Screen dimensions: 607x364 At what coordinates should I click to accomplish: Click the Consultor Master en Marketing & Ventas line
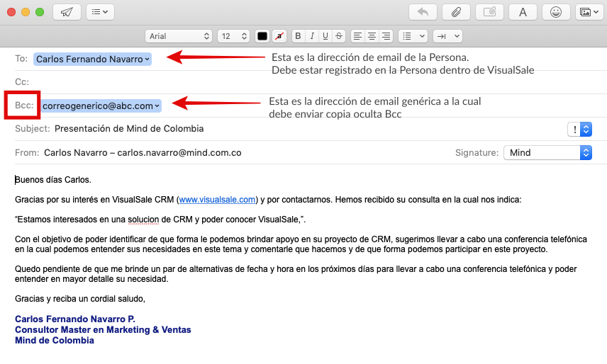(x=103, y=329)
